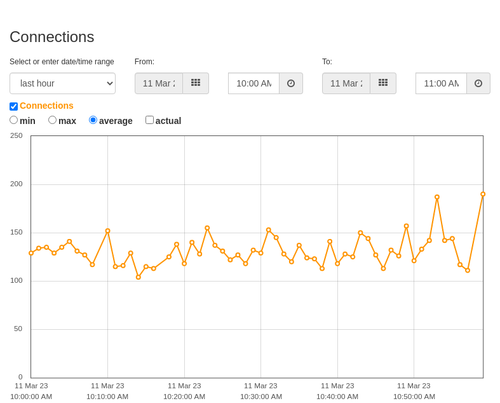Click the From time field 10:00 AM
The image size is (500, 403).
[254, 83]
